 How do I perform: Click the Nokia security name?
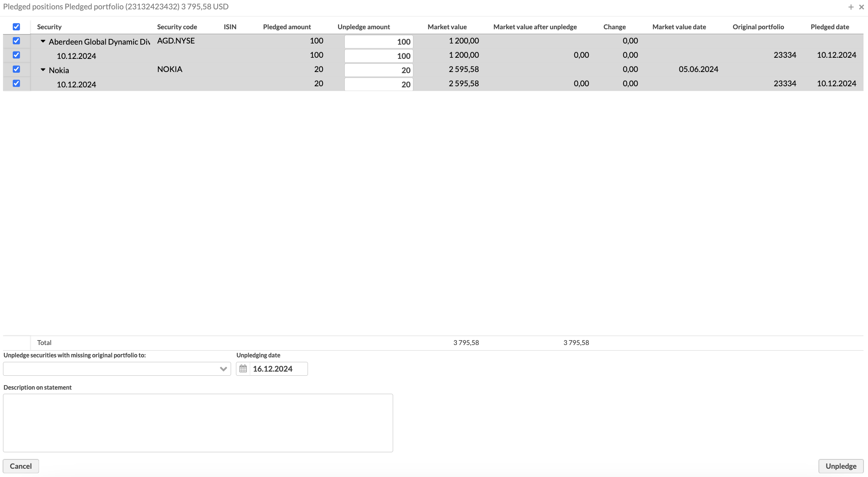tap(59, 70)
